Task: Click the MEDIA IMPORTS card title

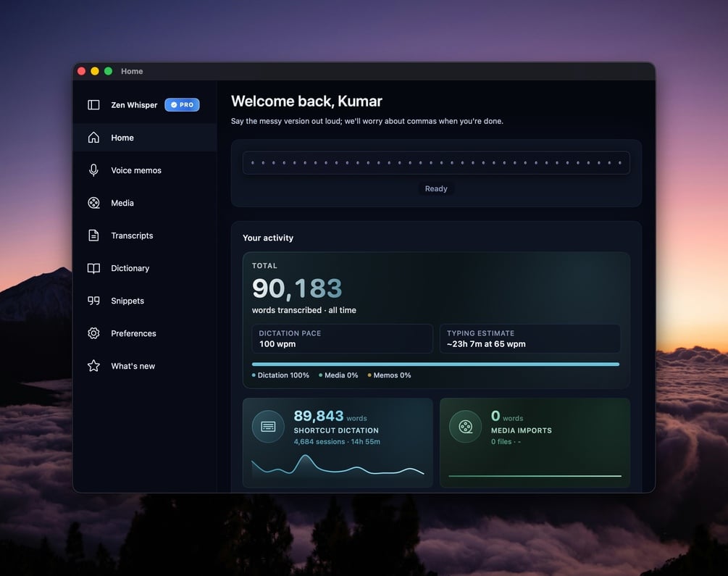Action: 522,430
